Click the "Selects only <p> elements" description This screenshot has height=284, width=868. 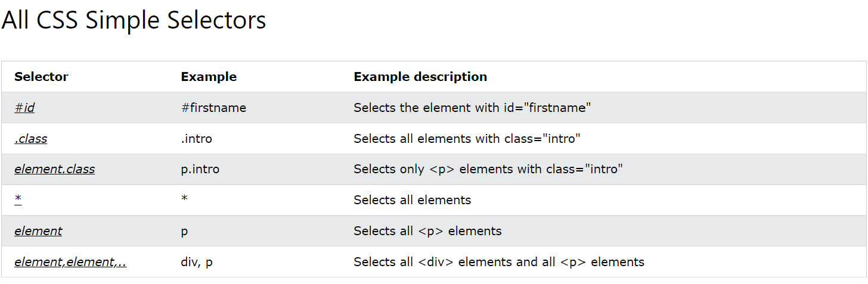coord(488,169)
